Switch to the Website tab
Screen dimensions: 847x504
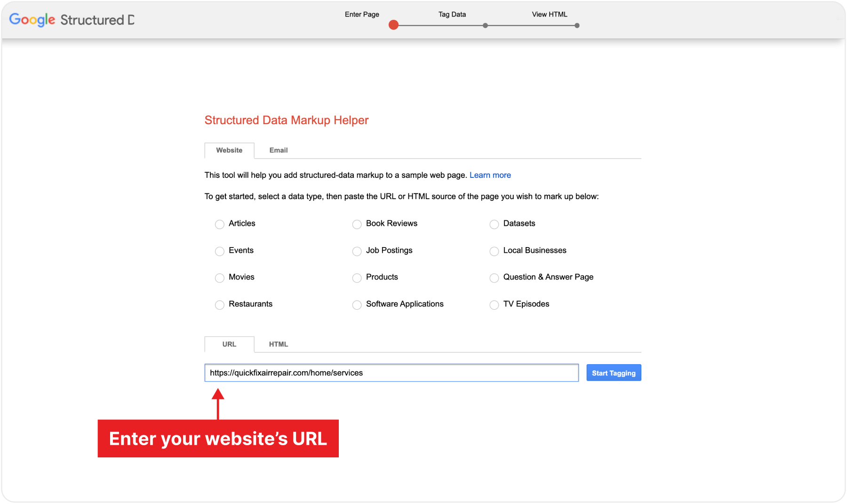tap(229, 150)
